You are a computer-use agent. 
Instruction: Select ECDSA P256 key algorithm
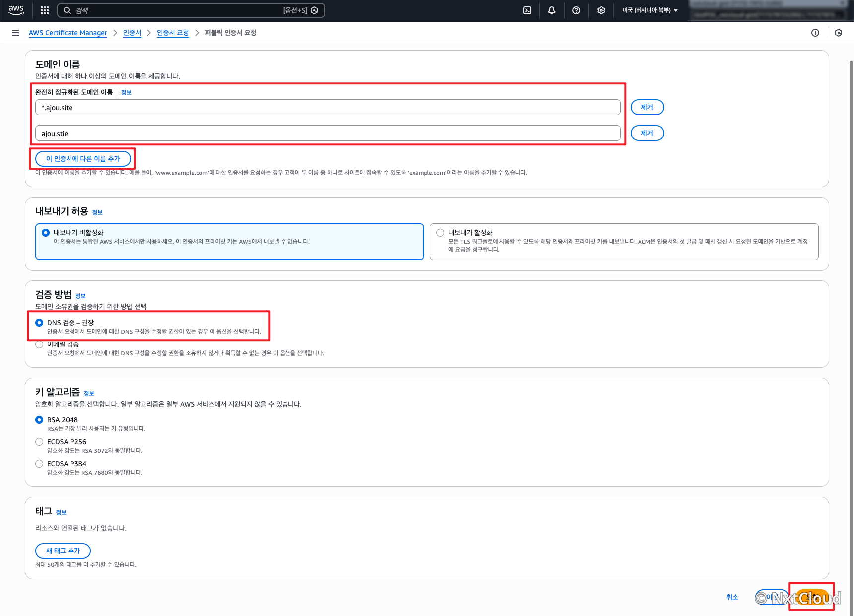point(39,442)
